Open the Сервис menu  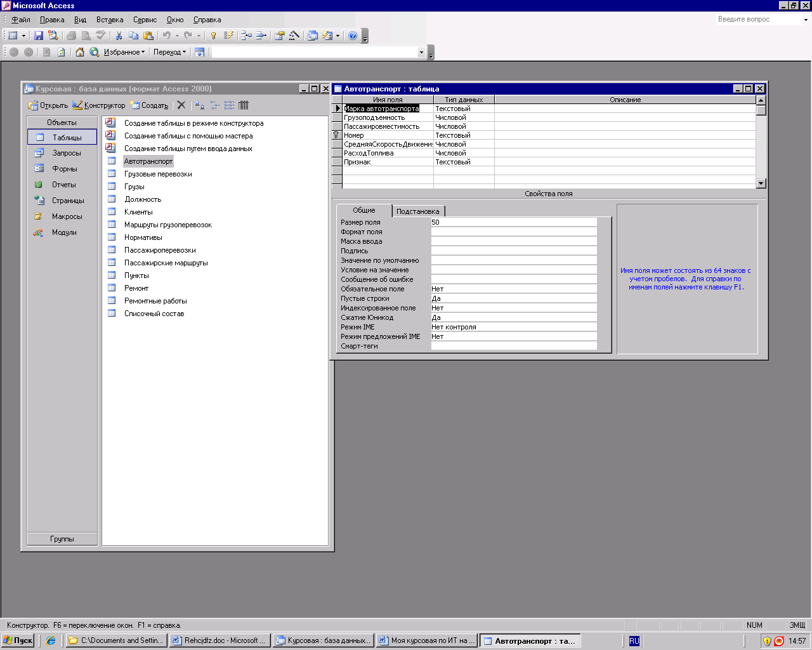tap(145, 20)
